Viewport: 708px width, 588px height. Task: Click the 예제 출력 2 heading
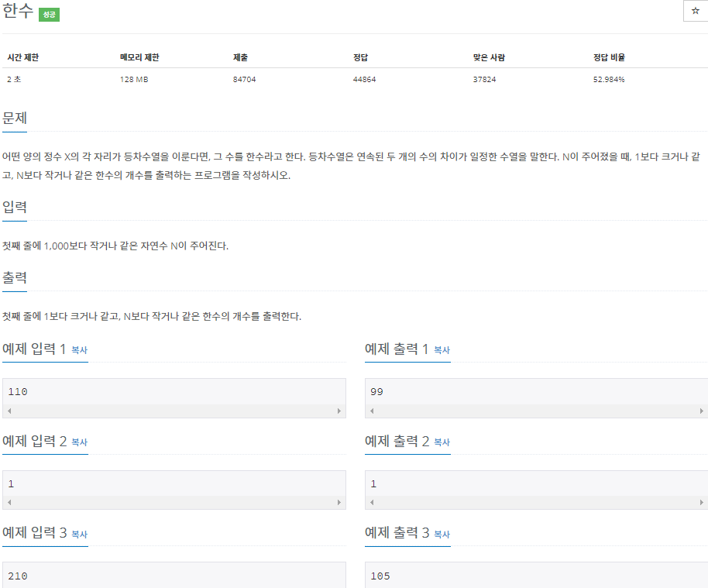tap(397, 442)
